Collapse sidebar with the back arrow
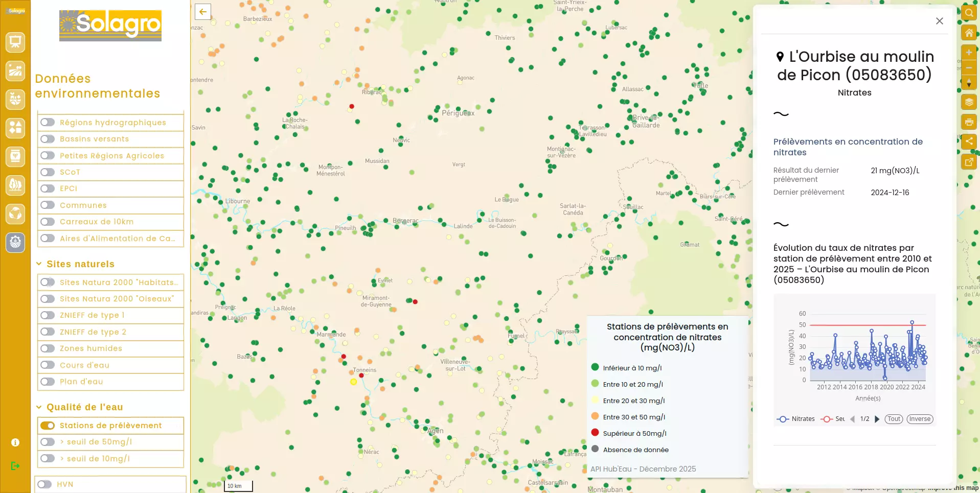Screen dimensions: 980x493 [203, 12]
